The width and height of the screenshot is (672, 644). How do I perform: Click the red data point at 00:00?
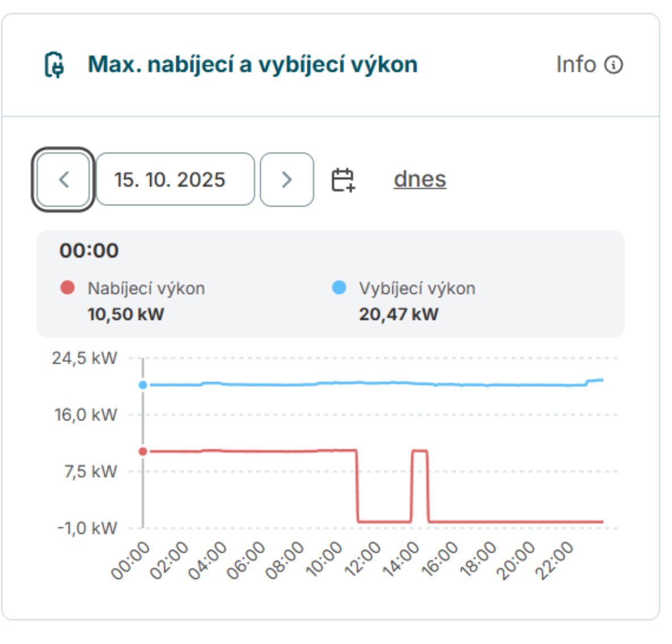pos(143,452)
